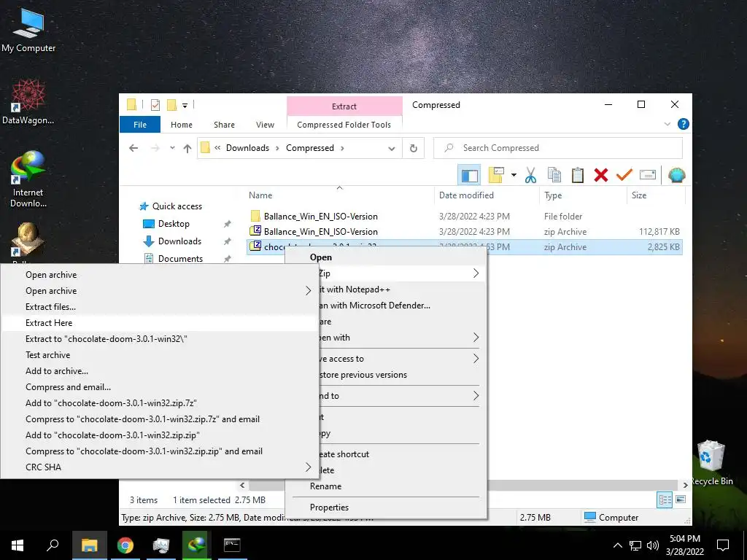Open the Folder Options dropdown arrow
The width and height of the screenshot is (747, 560).
(514, 175)
